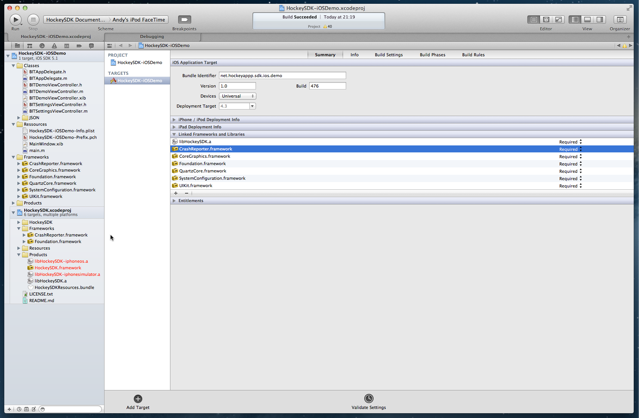Show the Project navigator folder icon
The height and width of the screenshot is (418, 639).
pyautogui.click(x=17, y=46)
